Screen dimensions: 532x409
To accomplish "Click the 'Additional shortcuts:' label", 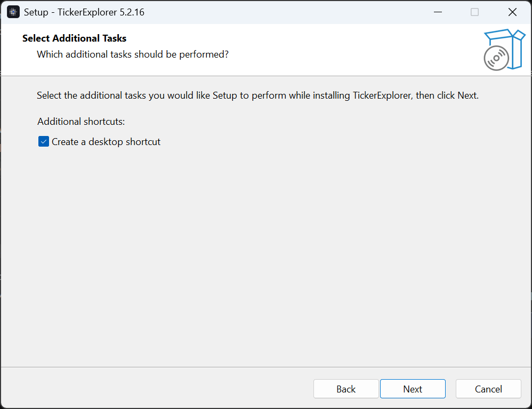I will [81, 122].
